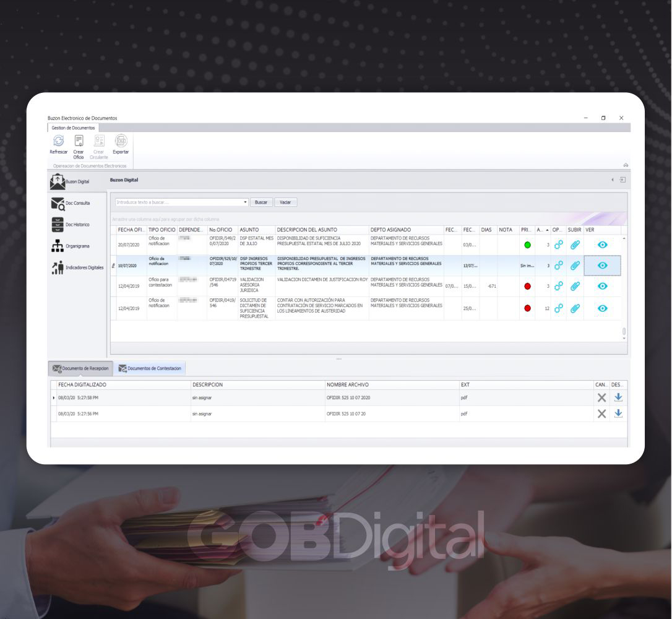Switch to Documentos de Contestacion tab

point(150,368)
